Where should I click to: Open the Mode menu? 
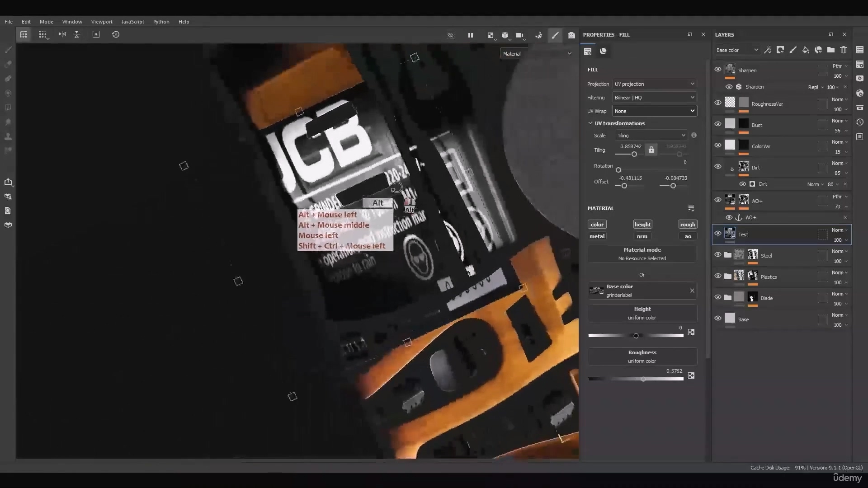[47, 21]
